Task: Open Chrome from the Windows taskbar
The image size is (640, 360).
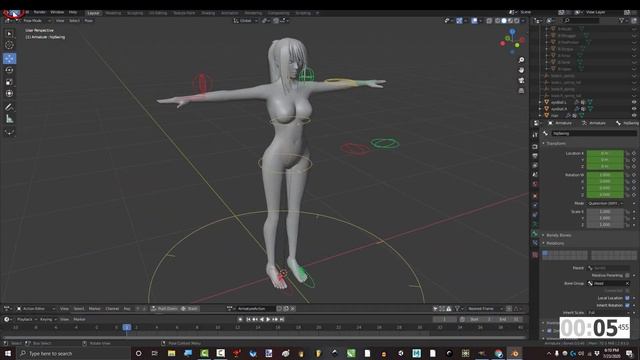Action: coord(498,353)
